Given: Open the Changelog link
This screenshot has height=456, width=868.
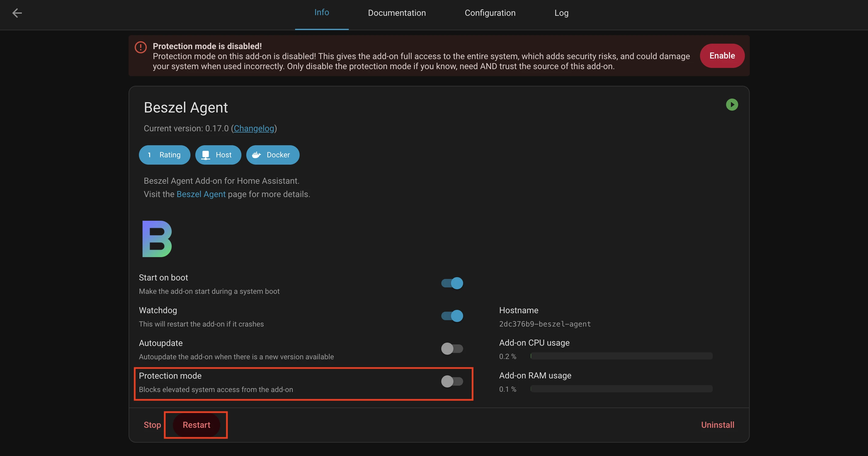Looking at the screenshot, I should tap(254, 128).
